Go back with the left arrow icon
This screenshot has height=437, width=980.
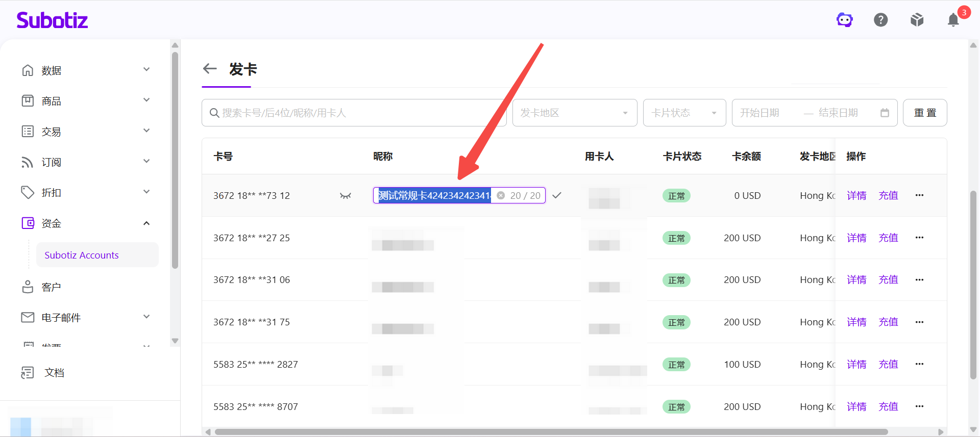tap(210, 68)
